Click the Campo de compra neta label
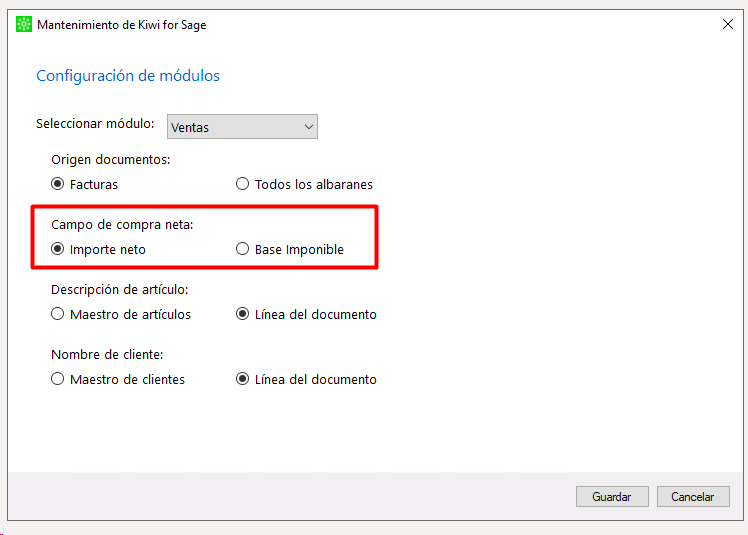 click(122, 224)
